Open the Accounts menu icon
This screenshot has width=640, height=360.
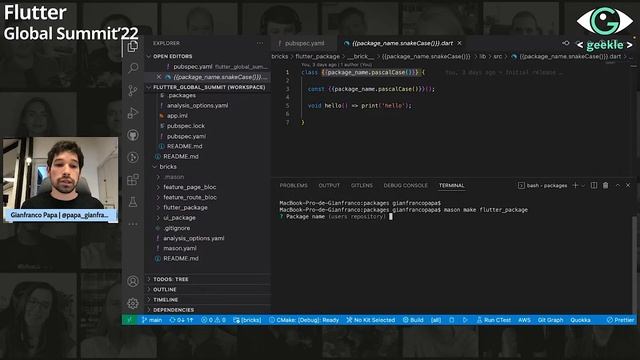[133, 281]
